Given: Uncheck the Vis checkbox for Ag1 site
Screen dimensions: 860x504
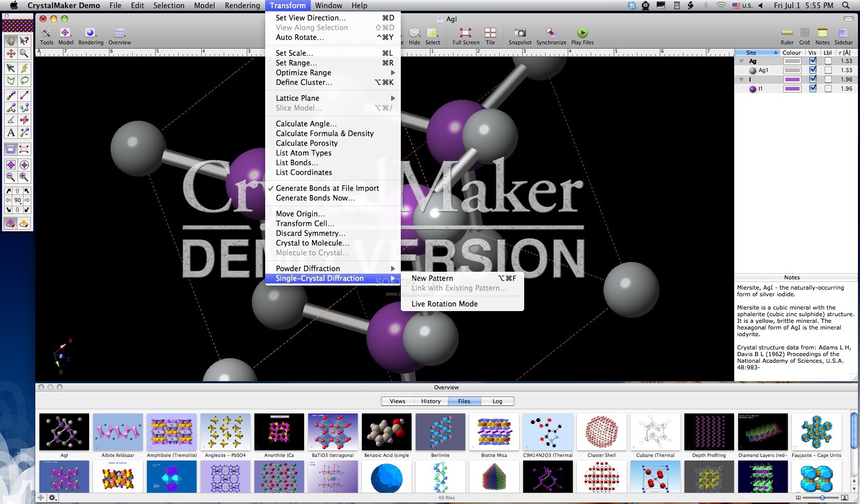Looking at the screenshot, I should click(813, 70).
